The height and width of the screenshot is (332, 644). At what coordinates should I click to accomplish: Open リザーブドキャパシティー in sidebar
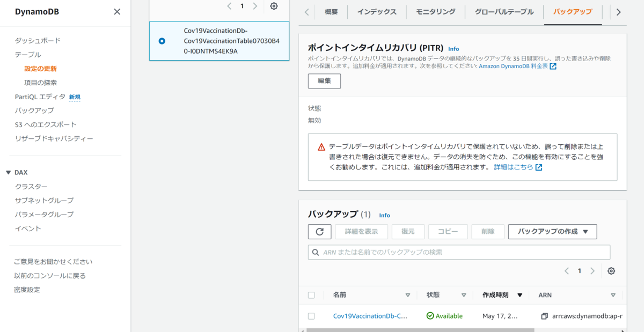tap(54, 138)
